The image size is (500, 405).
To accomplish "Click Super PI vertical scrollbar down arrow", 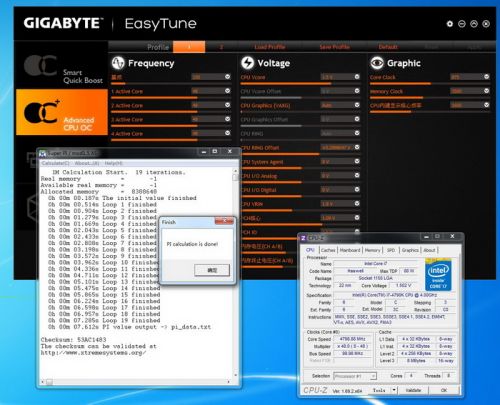I will coord(235,375).
